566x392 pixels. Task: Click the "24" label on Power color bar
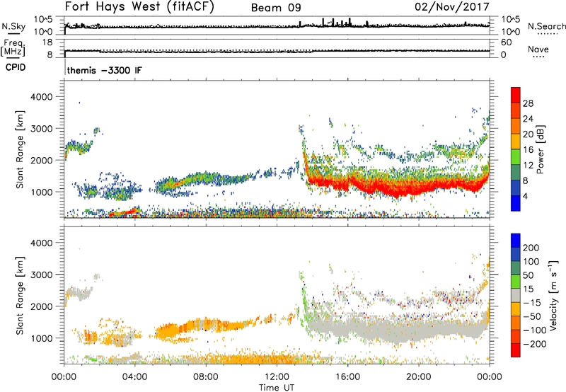528,119
